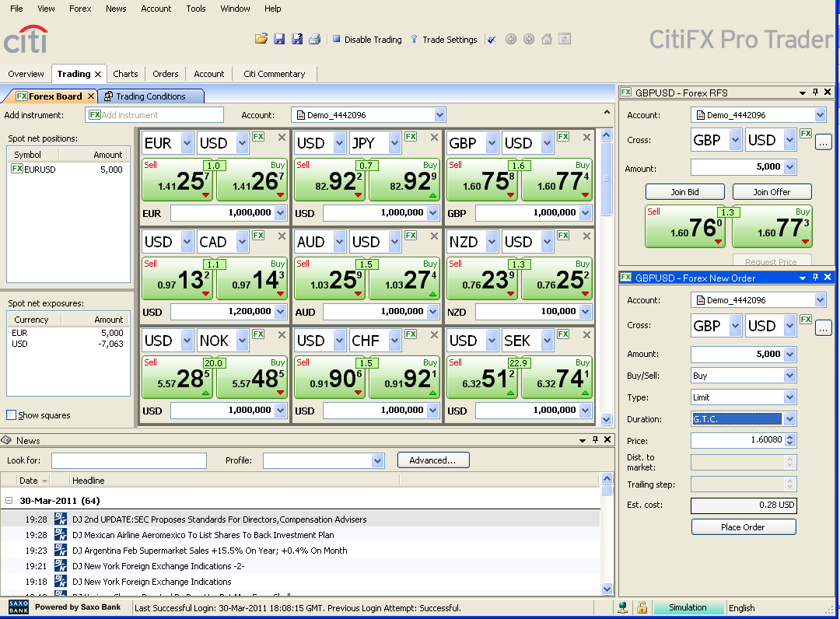This screenshot has width=840, height=619.
Task: Click the Saxo Bank logo in status bar
Action: pyautogui.click(x=18, y=607)
